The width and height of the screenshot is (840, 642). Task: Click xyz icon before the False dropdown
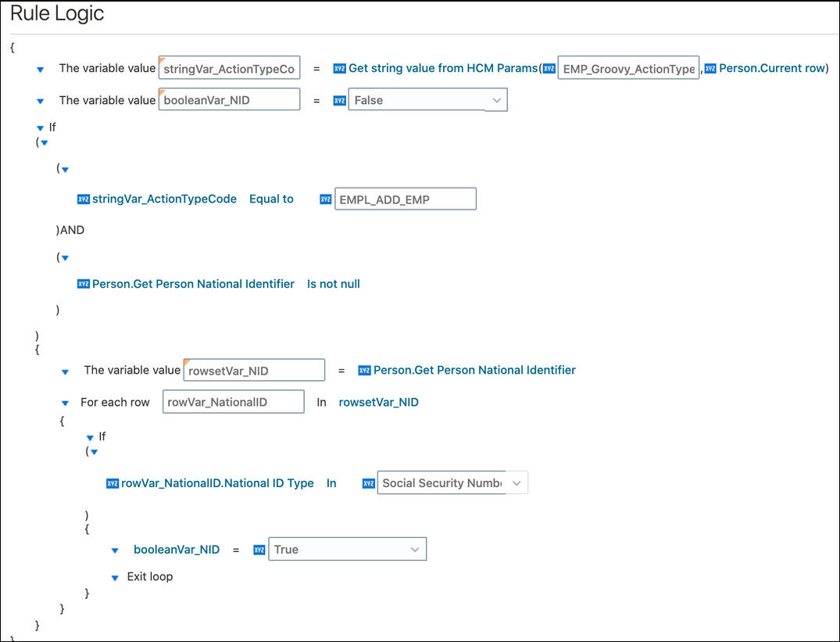pos(339,100)
